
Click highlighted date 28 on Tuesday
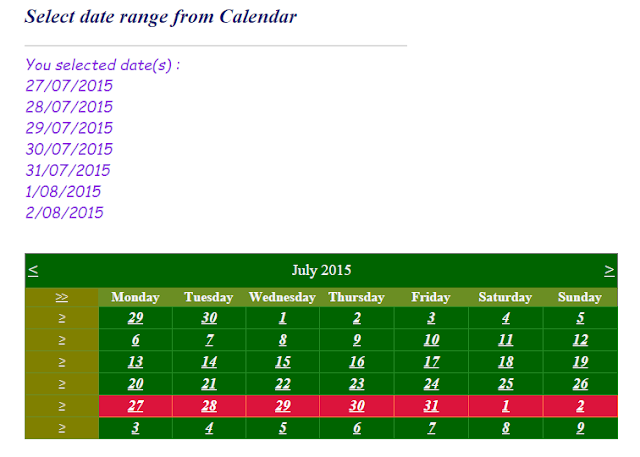[209, 406]
